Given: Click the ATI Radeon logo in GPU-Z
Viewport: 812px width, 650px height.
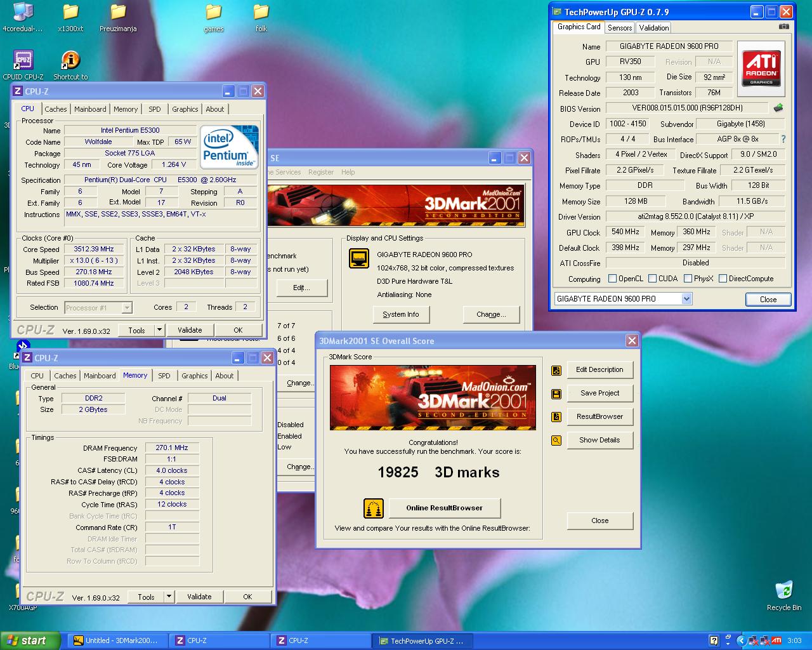Looking at the screenshot, I should point(761,69).
